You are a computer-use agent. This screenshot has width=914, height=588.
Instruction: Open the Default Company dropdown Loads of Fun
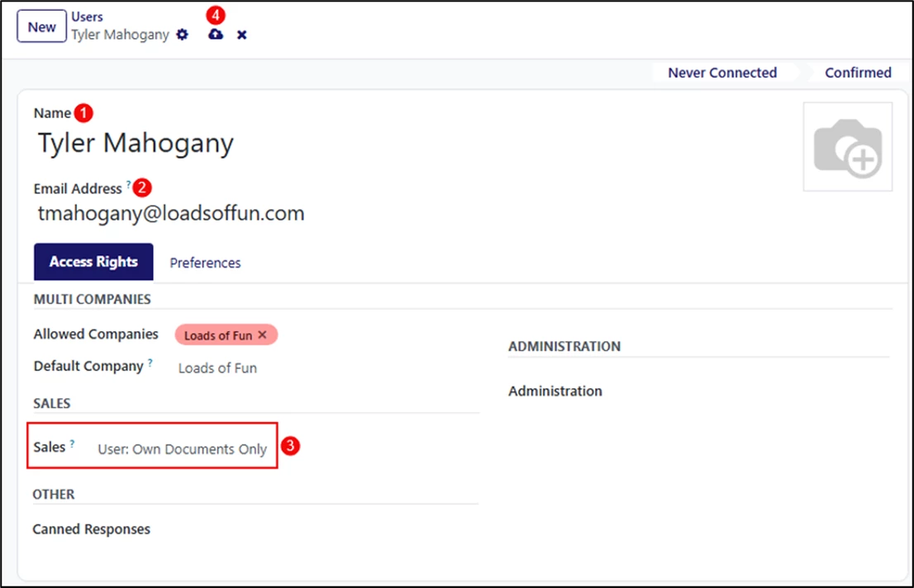(217, 368)
